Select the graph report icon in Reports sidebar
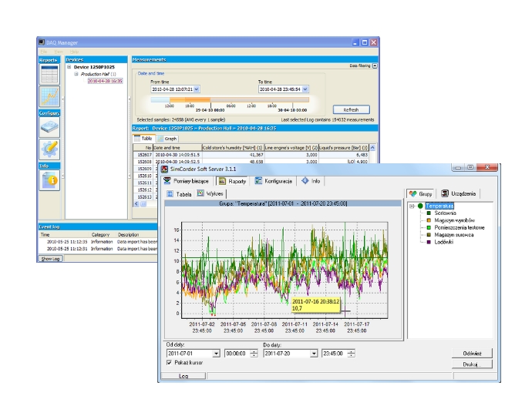The image size is (532, 416). click(x=49, y=97)
